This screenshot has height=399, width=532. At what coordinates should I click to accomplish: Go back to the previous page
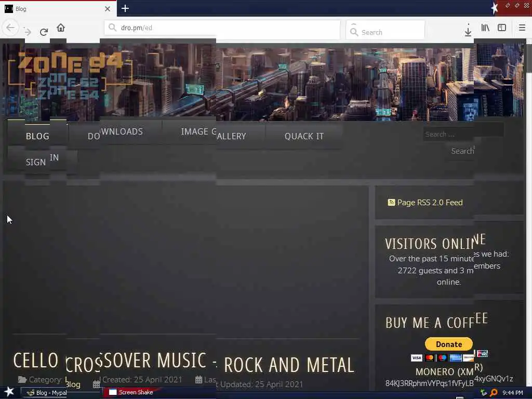tap(10, 28)
